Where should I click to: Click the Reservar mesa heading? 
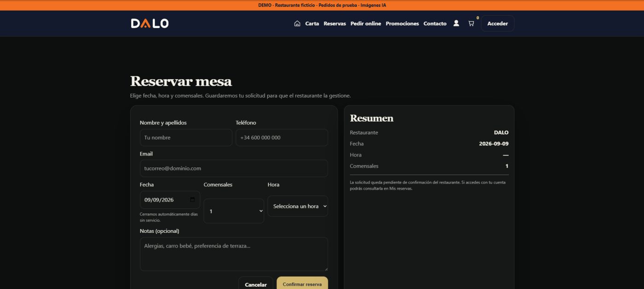(x=181, y=81)
